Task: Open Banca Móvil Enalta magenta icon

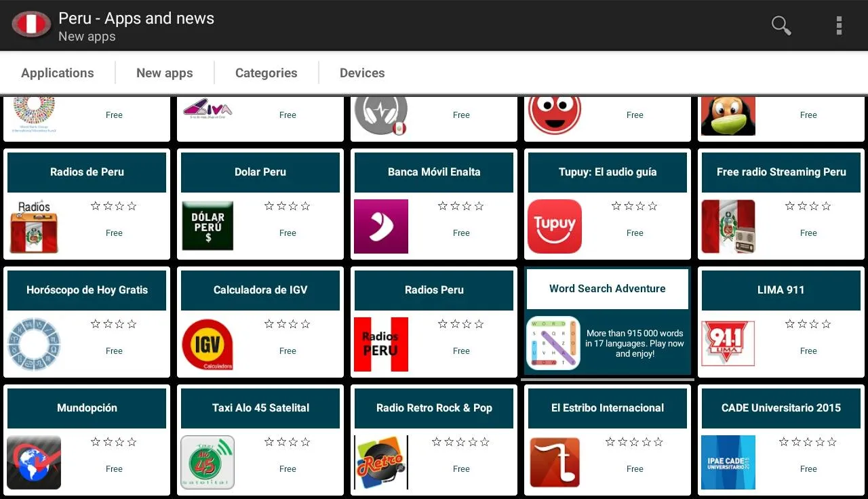Action: click(x=381, y=226)
